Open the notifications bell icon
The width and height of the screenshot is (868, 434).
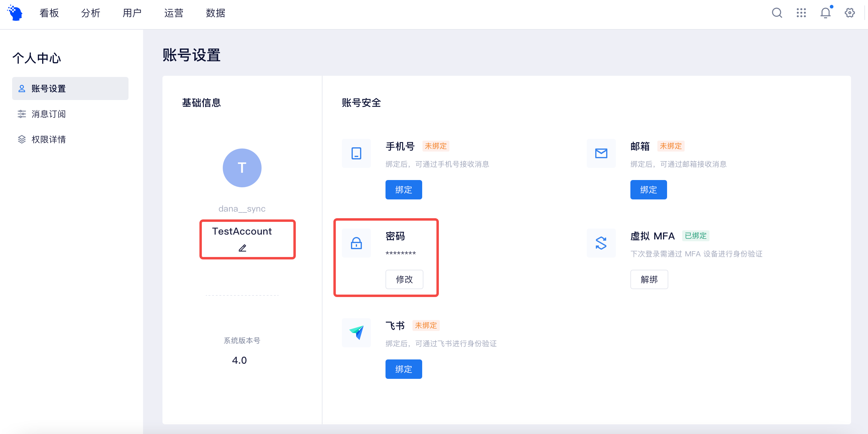pos(825,13)
